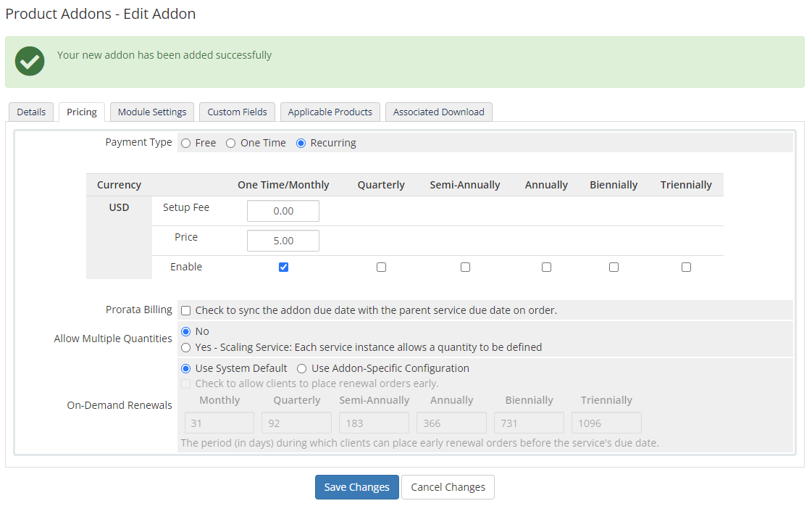This screenshot has width=812, height=506.
Task: Switch to Associated Download tab
Action: click(438, 112)
